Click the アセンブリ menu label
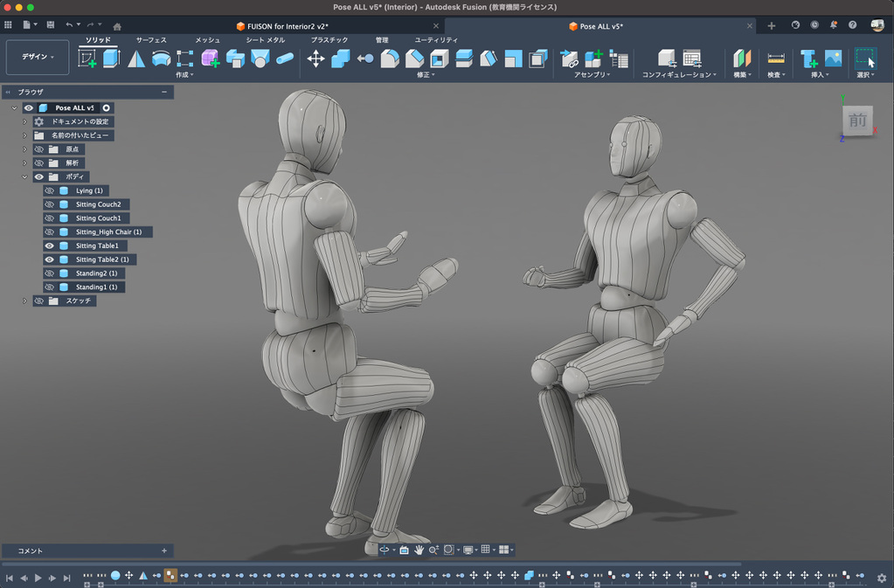The height and width of the screenshot is (588, 894). [591, 75]
